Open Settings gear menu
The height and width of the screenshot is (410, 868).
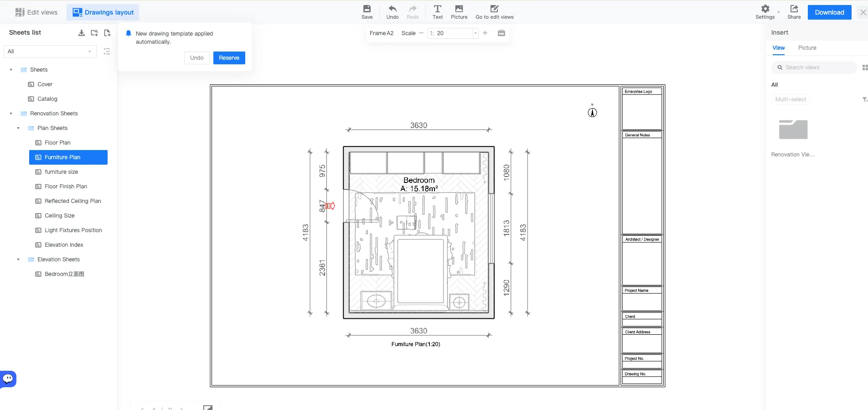[765, 12]
